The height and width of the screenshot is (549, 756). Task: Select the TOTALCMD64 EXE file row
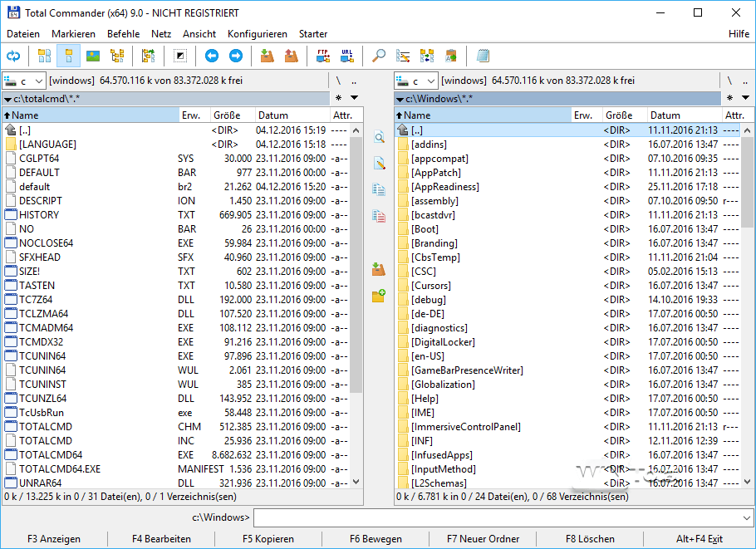click(x=176, y=455)
